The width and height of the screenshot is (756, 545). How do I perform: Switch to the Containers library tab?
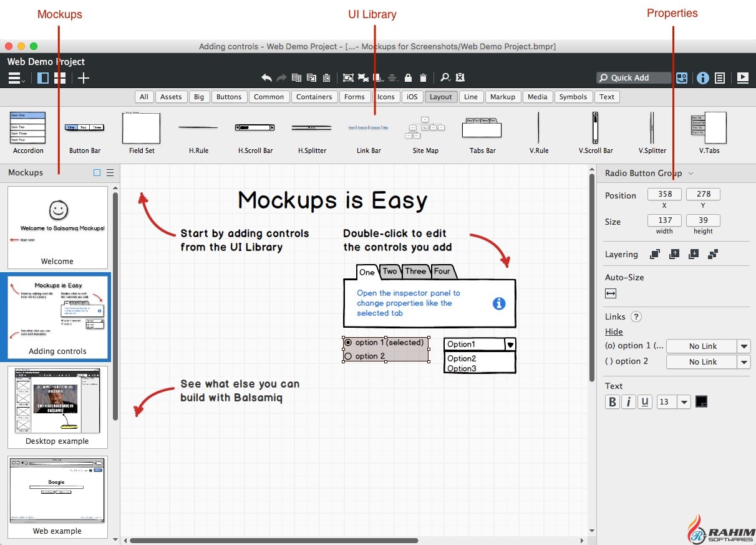[x=314, y=97]
